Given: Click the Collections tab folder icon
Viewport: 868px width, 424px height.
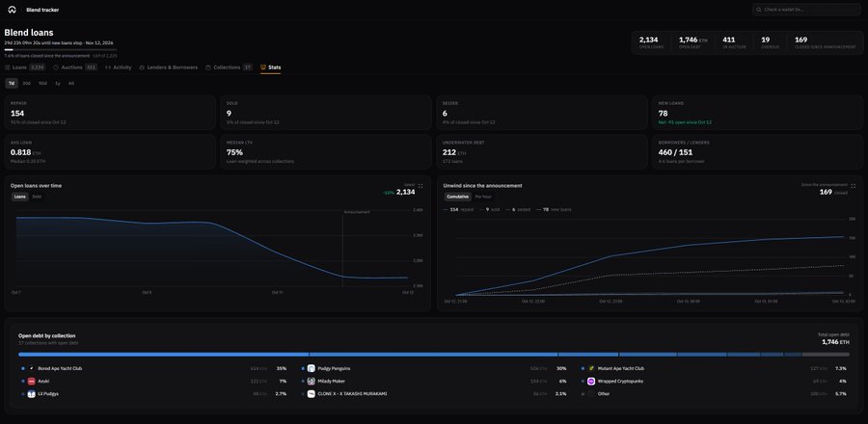Looking at the screenshot, I should (x=208, y=67).
